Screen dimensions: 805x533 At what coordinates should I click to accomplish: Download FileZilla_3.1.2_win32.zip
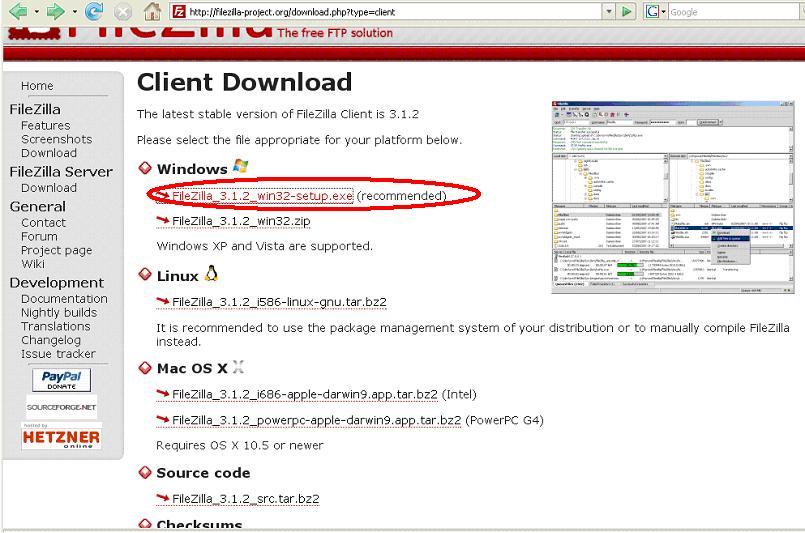click(x=241, y=221)
